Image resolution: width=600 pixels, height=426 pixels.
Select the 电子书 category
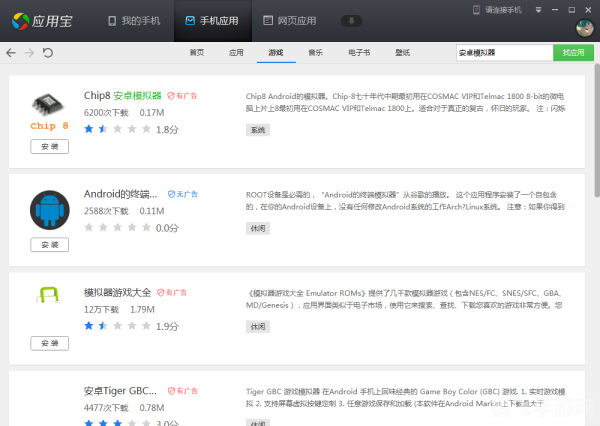pyautogui.click(x=359, y=52)
